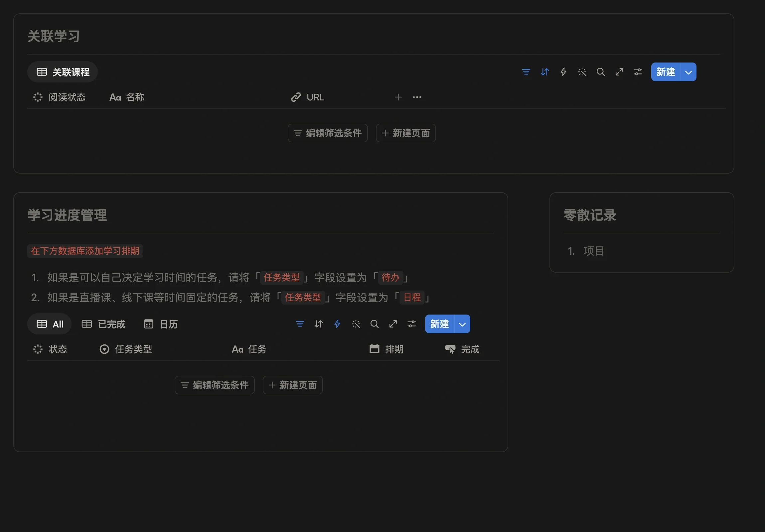Open the 状态 column header menu
765x532 pixels.
[x=50, y=349]
